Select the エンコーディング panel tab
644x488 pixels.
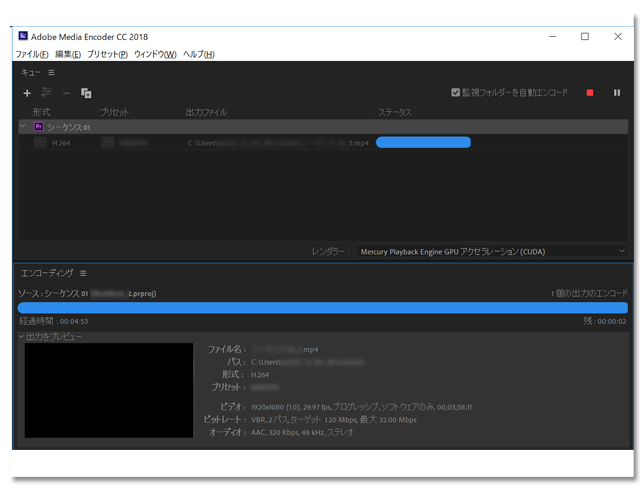pyautogui.click(x=47, y=273)
